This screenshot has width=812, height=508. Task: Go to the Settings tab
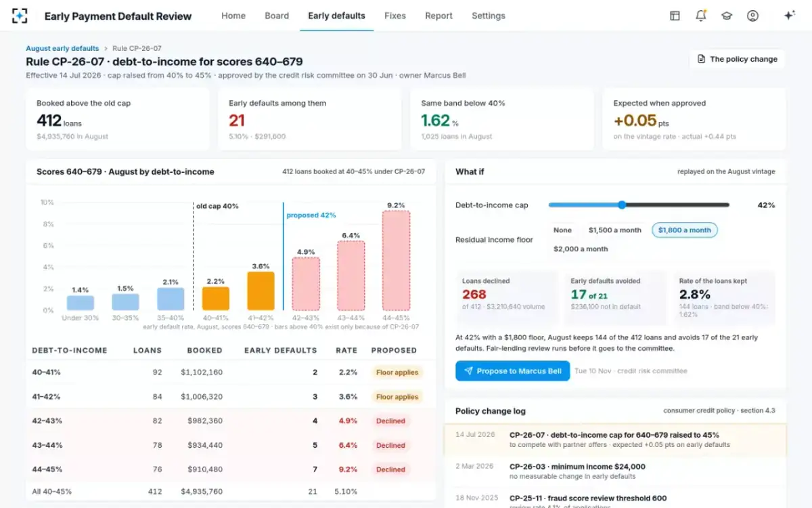click(489, 16)
